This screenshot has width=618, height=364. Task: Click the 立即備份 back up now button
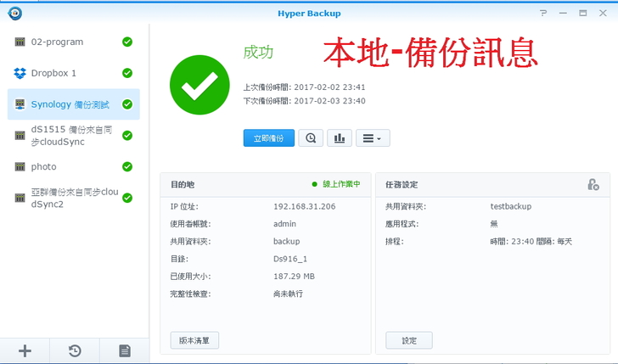pyautogui.click(x=269, y=138)
